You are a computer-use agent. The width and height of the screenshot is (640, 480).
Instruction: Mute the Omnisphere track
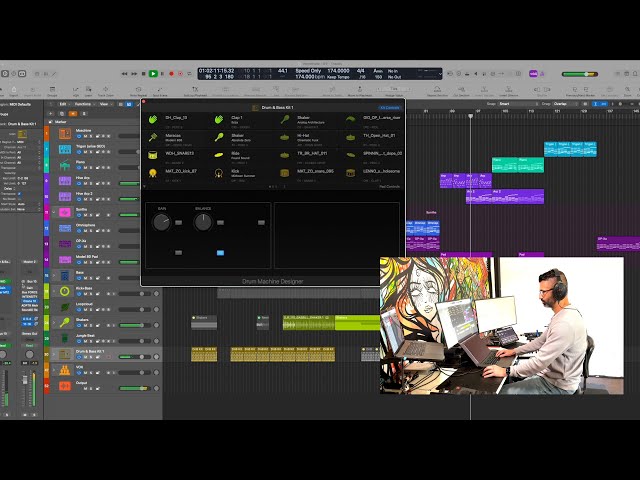pos(85,231)
